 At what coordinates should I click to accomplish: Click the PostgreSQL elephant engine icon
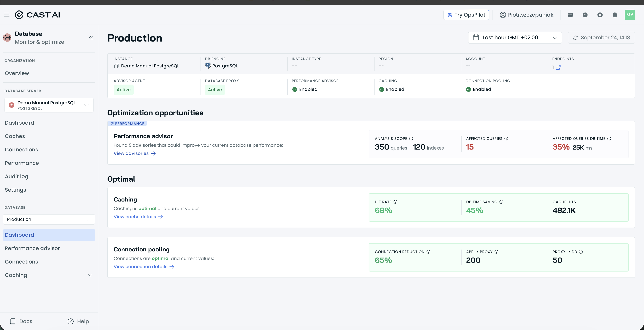[x=208, y=65]
